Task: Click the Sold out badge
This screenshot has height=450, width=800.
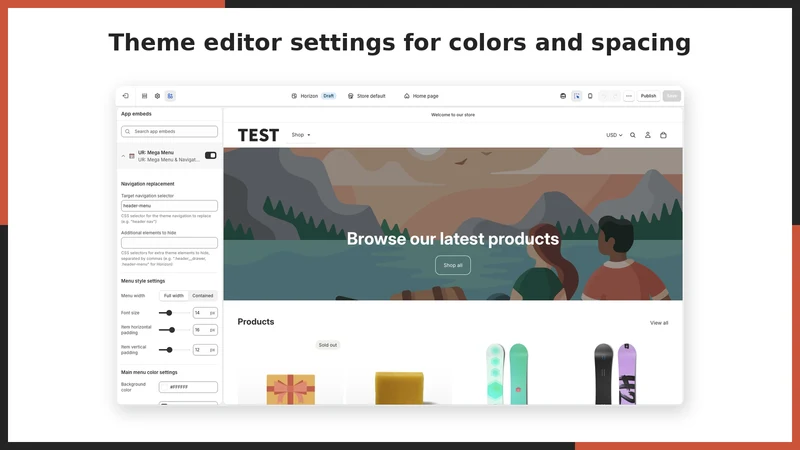Action: pyautogui.click(x=328, y=345)
